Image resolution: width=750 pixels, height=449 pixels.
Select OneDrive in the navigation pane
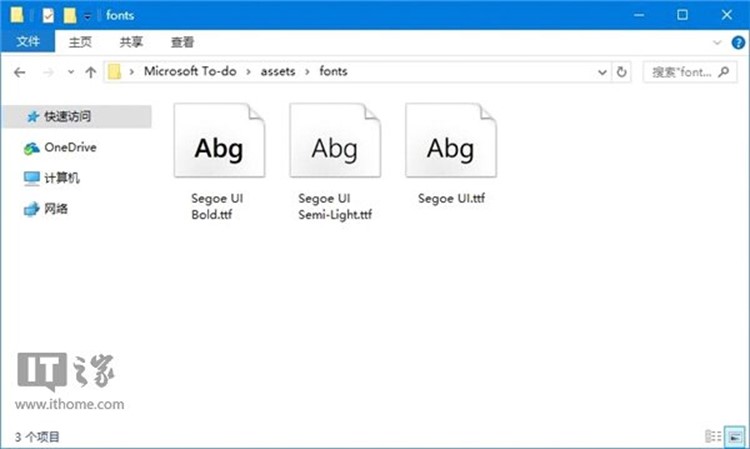70,147
